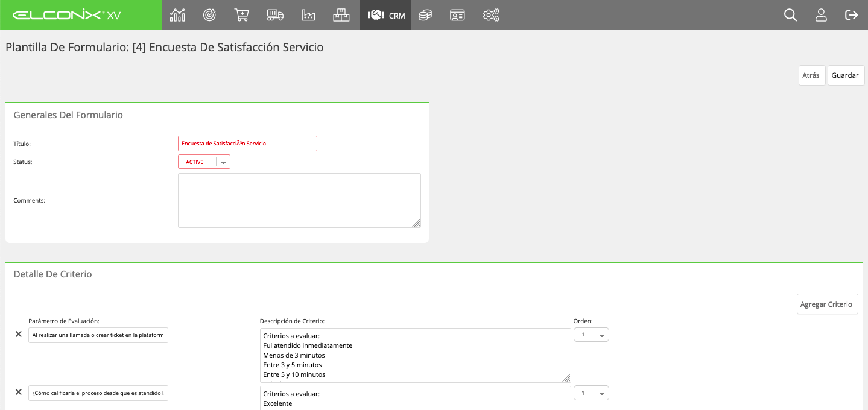Open the warehouse boxes inventory module
The image size is (868, 410).
(x=341, y=15)
